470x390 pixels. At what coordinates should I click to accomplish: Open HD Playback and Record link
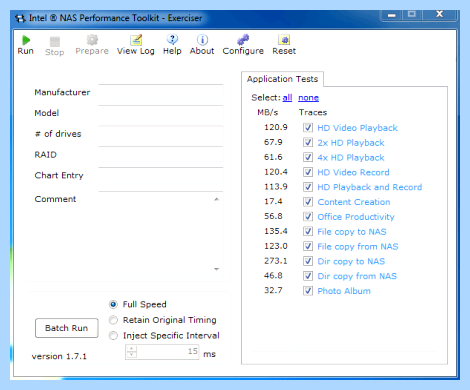[x=370, y=187]
